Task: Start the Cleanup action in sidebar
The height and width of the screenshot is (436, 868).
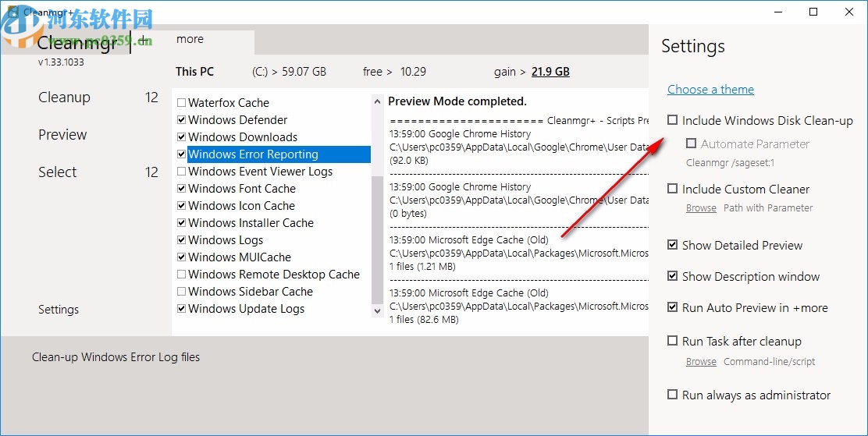Action: [x=64, y=97]
